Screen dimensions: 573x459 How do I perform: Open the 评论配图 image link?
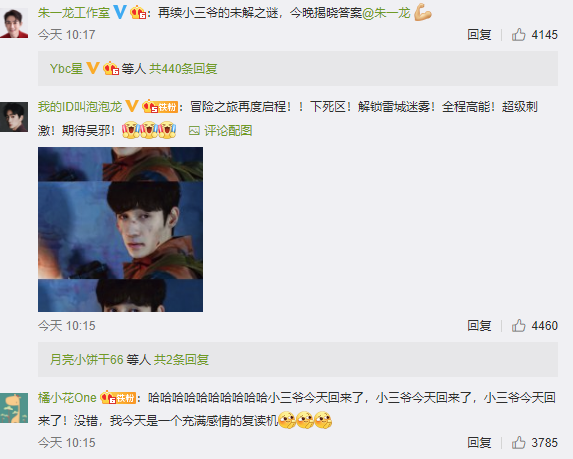click(x=220, y=130)
